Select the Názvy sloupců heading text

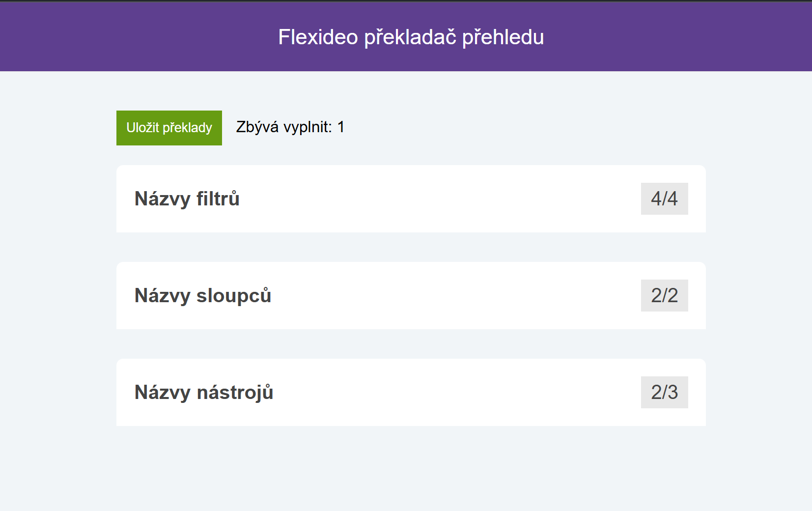[202, 296]
